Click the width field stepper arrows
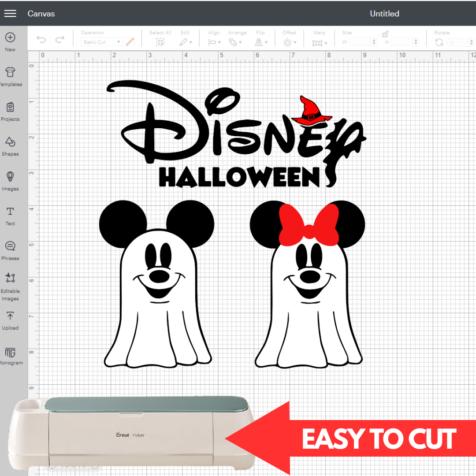 374,42
